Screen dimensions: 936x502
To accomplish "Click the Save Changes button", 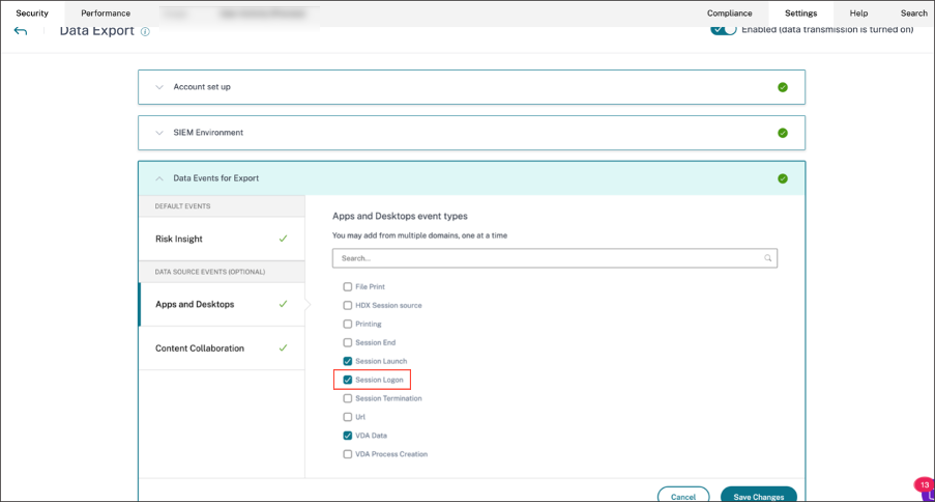I will pyautogui.click(x=758, y=496).
